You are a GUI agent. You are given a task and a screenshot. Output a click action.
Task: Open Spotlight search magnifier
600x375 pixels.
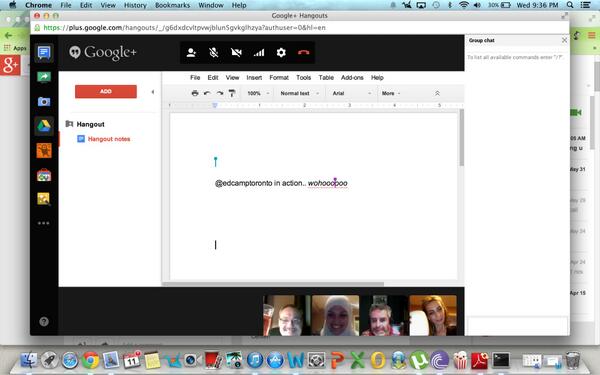click(570, 5)
